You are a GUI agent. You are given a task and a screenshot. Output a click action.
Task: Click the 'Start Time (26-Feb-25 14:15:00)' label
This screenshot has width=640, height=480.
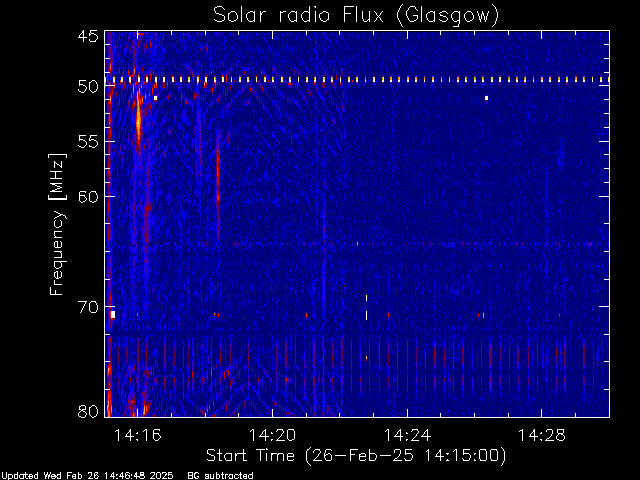[356, 456]
